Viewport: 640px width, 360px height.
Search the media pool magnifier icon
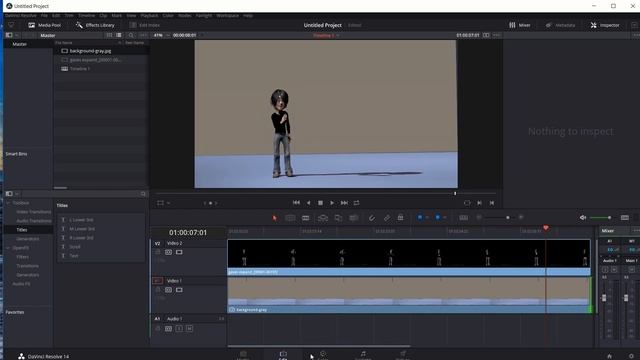coord(131,36)
